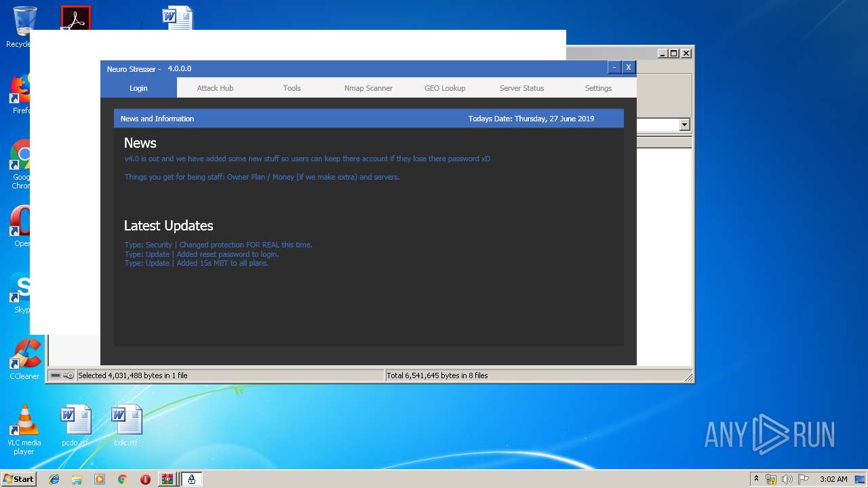This screenshot has width=868, height=488.
Task: Click the Show desktop button
Action: [x=861, y=479]
